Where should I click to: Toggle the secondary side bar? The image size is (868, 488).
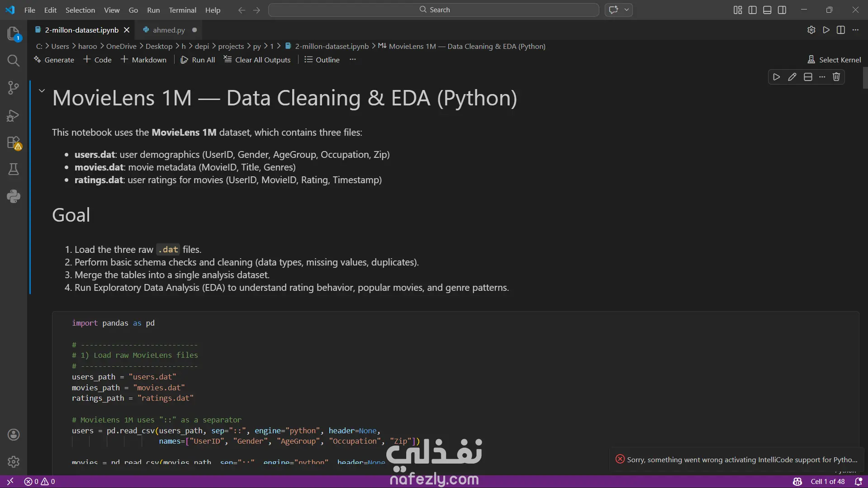click(x=782, y=10)
